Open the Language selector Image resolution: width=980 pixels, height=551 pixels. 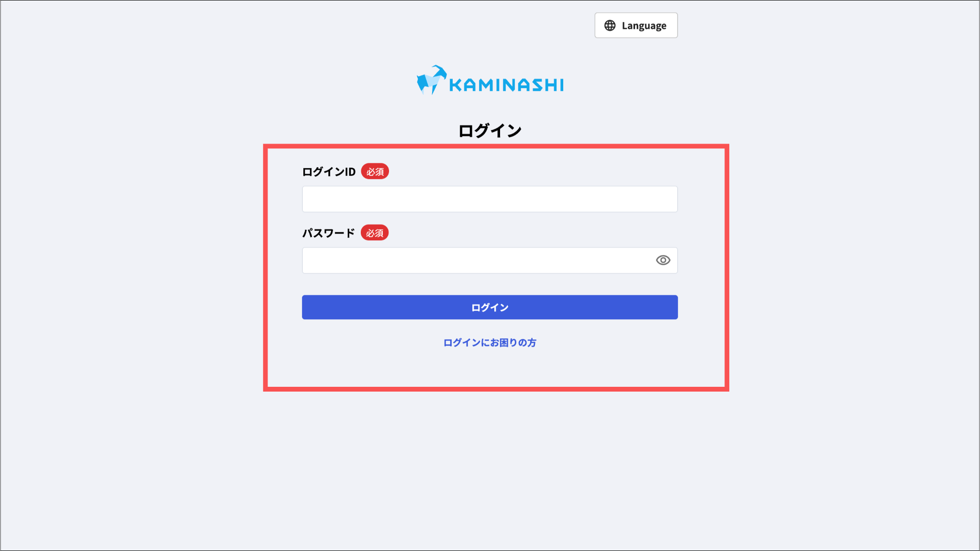coord(636,25)
